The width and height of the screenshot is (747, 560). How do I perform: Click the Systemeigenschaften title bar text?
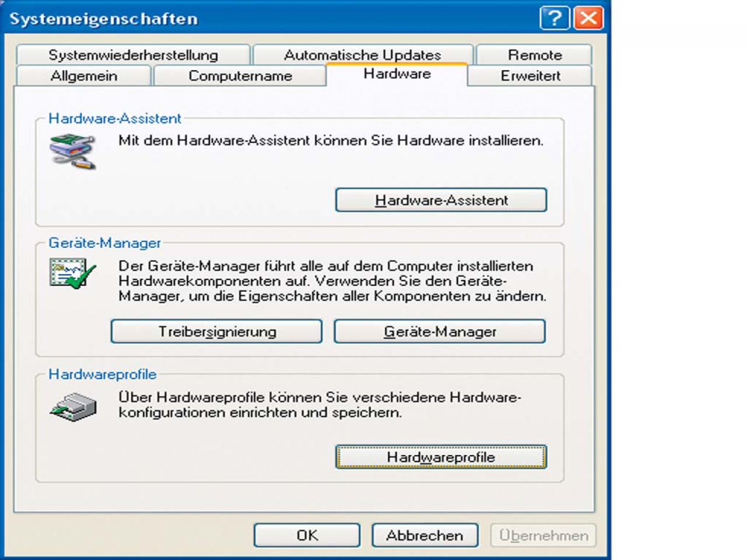coord(103,19)
